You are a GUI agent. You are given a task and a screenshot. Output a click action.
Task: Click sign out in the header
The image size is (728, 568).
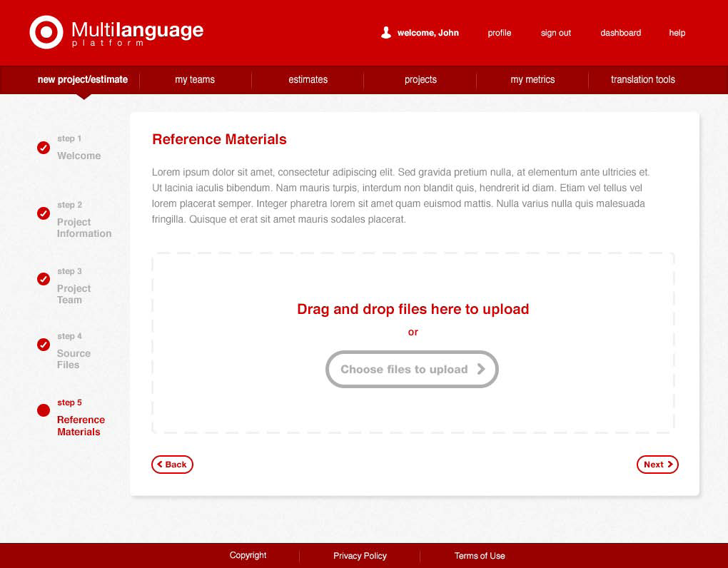coord(556,33)
